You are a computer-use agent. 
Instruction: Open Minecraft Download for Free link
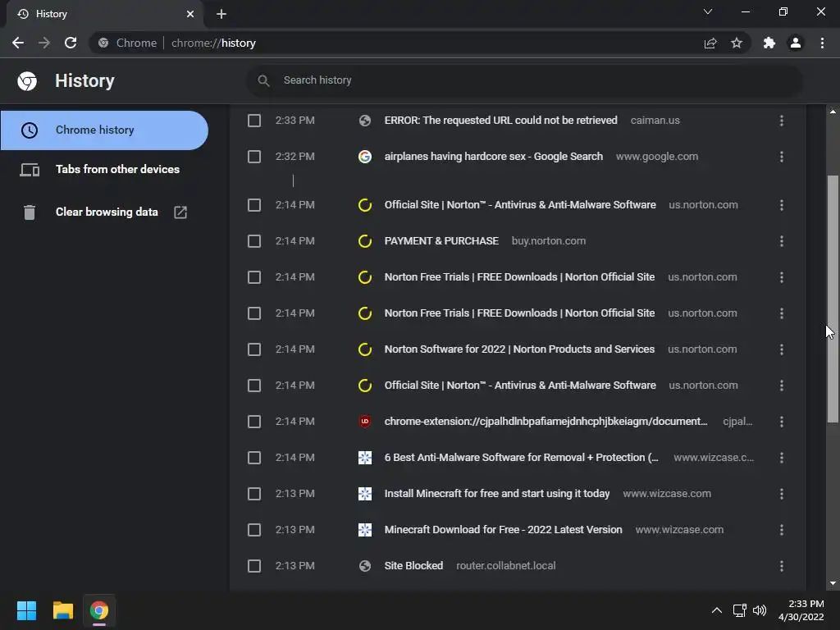click(x=504, y=530)
